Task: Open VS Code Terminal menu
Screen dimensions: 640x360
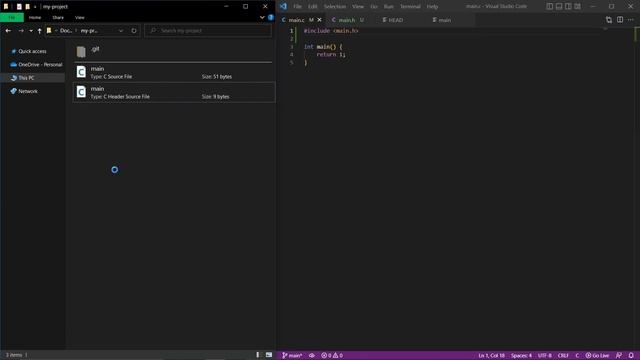Action: 410,7
